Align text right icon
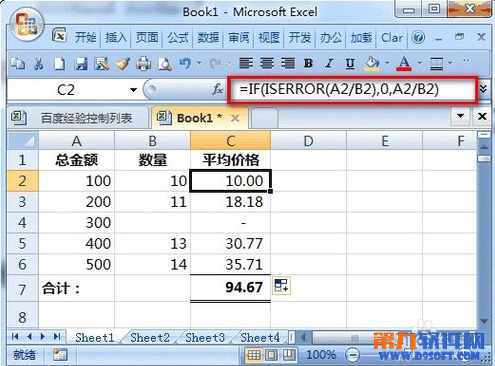Viewport: 495px width, 366px height. click(x=288, y=63)
